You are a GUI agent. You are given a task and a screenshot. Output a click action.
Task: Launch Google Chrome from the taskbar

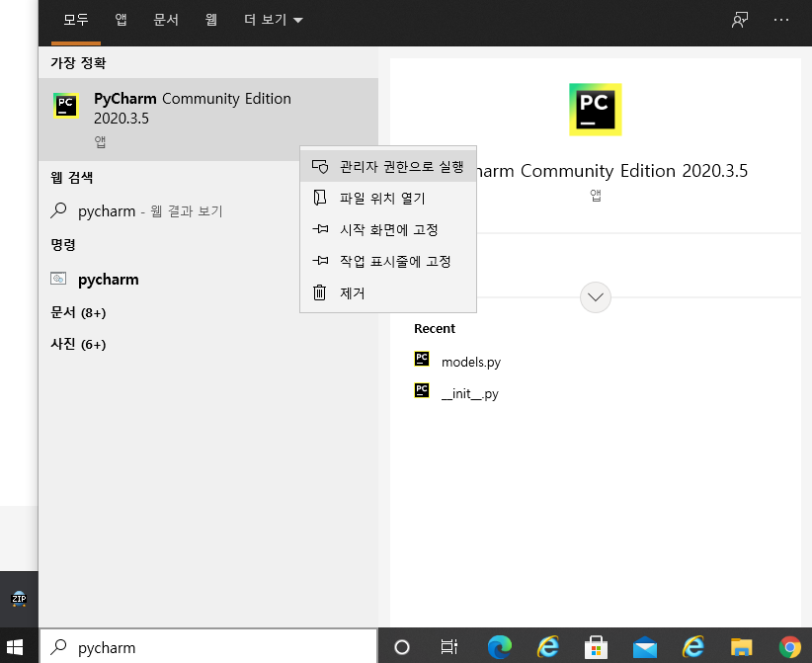point(789,647)
